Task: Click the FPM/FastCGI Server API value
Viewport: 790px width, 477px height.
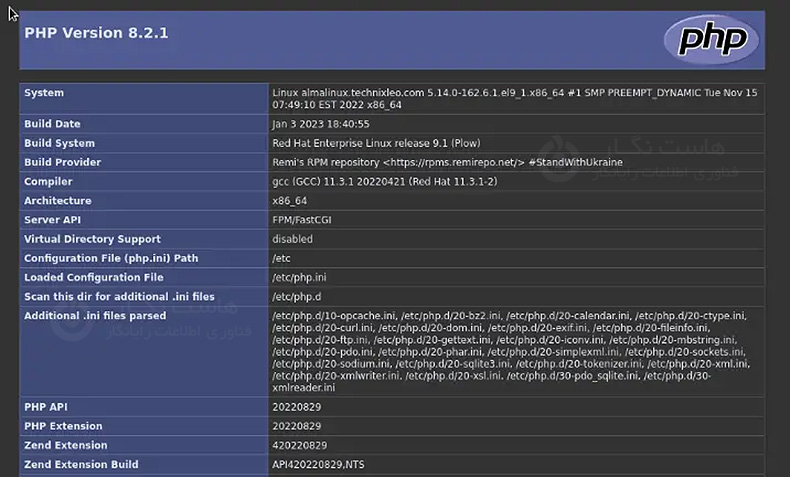Action: click(303, 220)
